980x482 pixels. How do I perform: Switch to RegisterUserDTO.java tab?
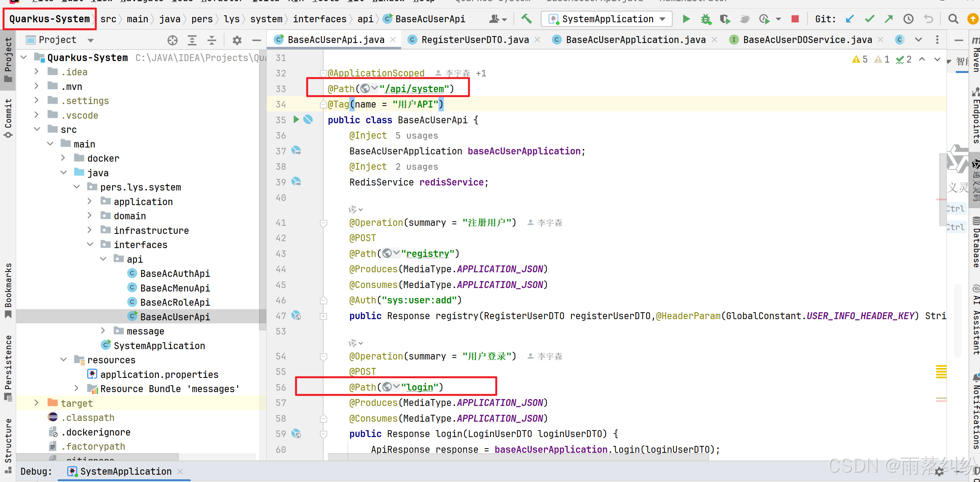click(x=475, y=40)
